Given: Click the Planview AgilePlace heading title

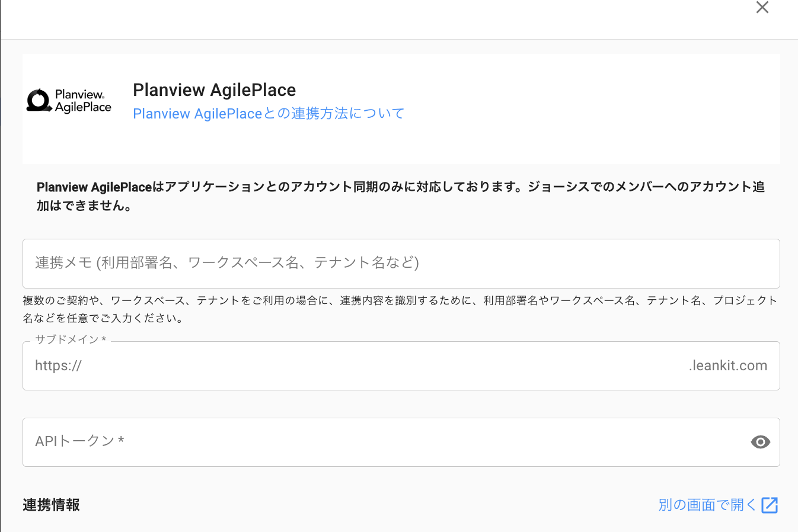Looking at the screenshot, I should pyautogui.click(x=214, y=90).
